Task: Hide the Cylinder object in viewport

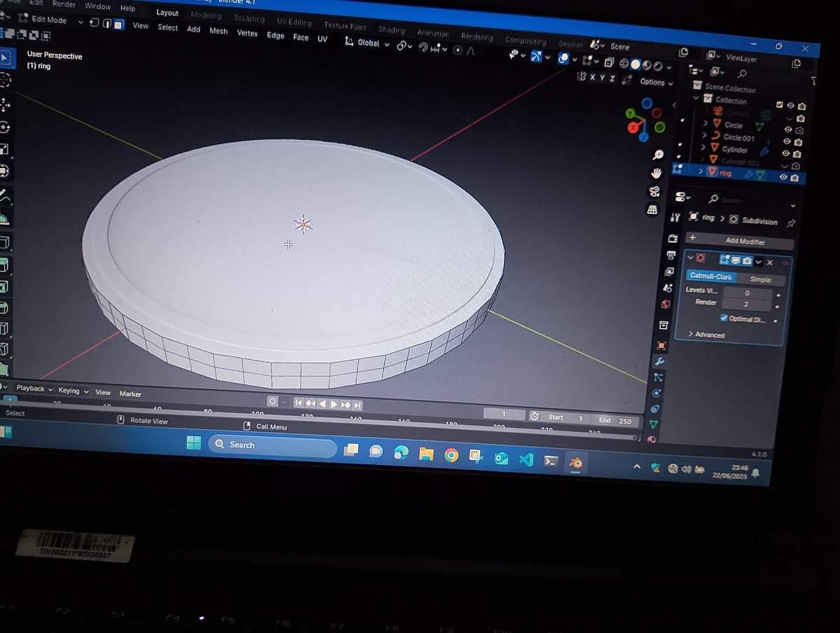Action: pos(786,153)
